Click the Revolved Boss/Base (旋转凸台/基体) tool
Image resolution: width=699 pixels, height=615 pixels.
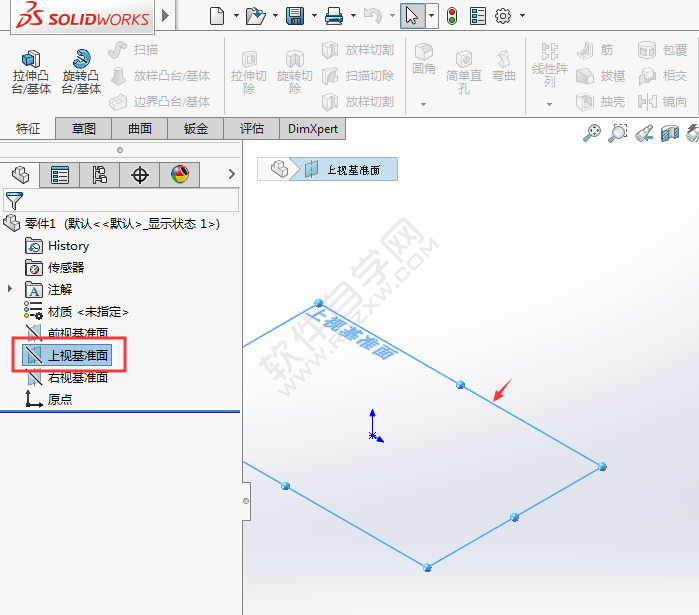pyautogui.click(x=81, y=72)
